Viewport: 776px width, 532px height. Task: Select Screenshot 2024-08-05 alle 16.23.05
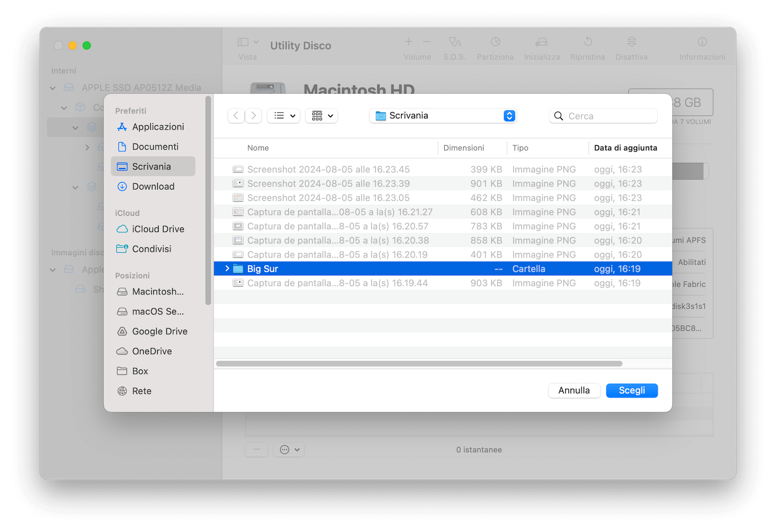[x=443, y=198]
